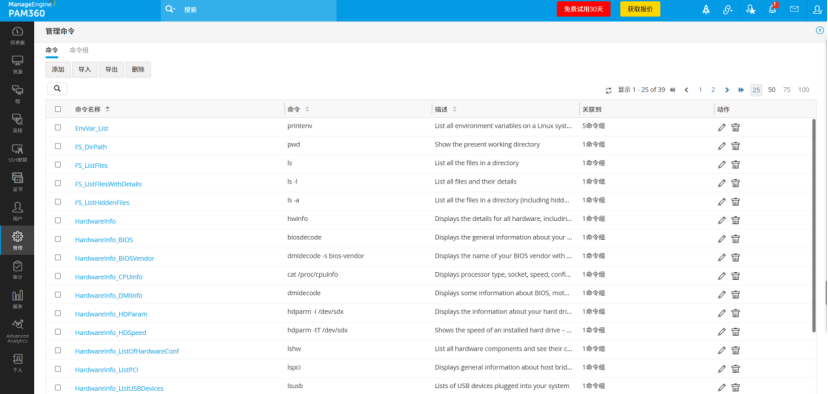This screenshot has height=394, width=828.
Task: Check the FS_ListFiles row checkbox
Action: coord(58,164)
